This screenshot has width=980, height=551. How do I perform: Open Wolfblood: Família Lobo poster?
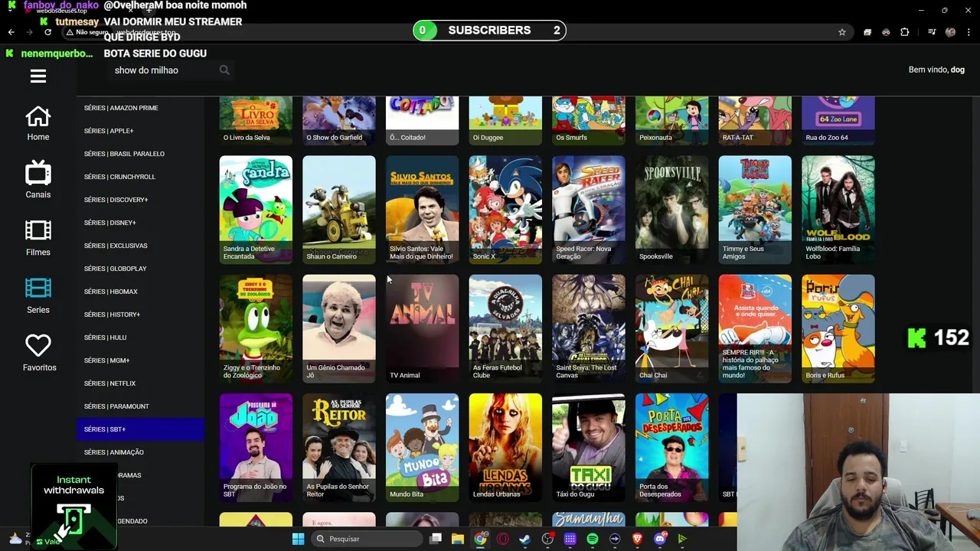(838, 210)
